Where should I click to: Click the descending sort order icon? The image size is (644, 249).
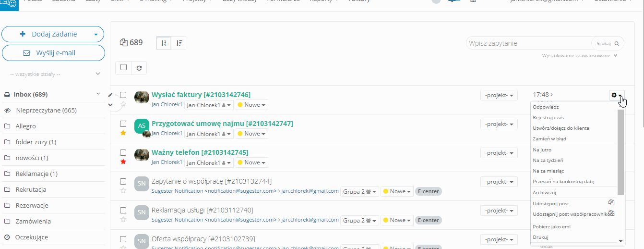pyautogui.click(x=179, y=43)
